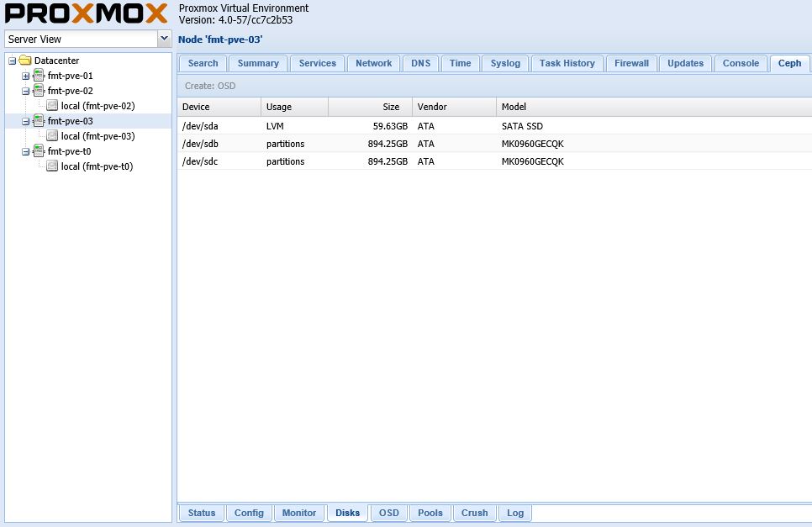View the Syslog tab
This screenshot has height=527, width=812.
(505, 63)
